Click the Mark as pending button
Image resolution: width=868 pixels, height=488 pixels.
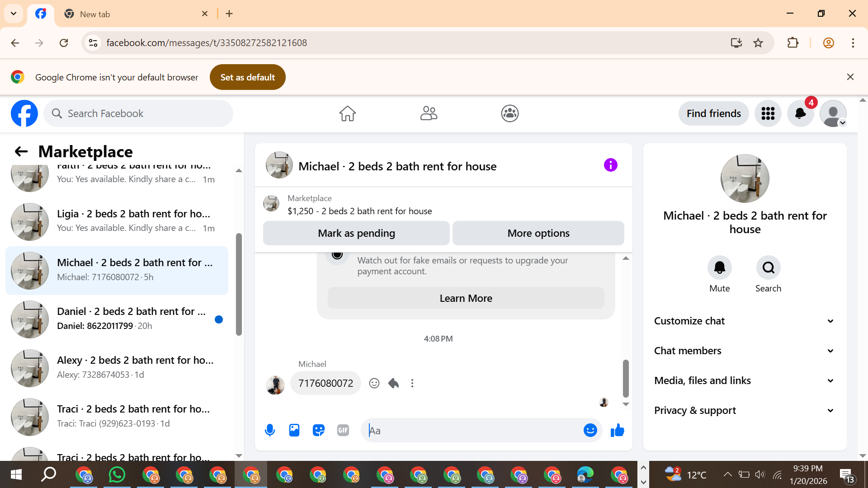[356, 233]
